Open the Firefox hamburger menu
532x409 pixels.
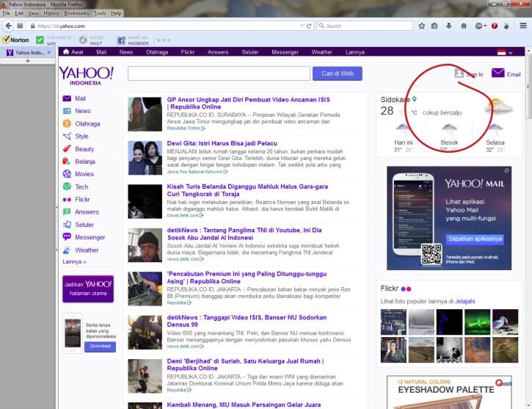click(523, 26)
